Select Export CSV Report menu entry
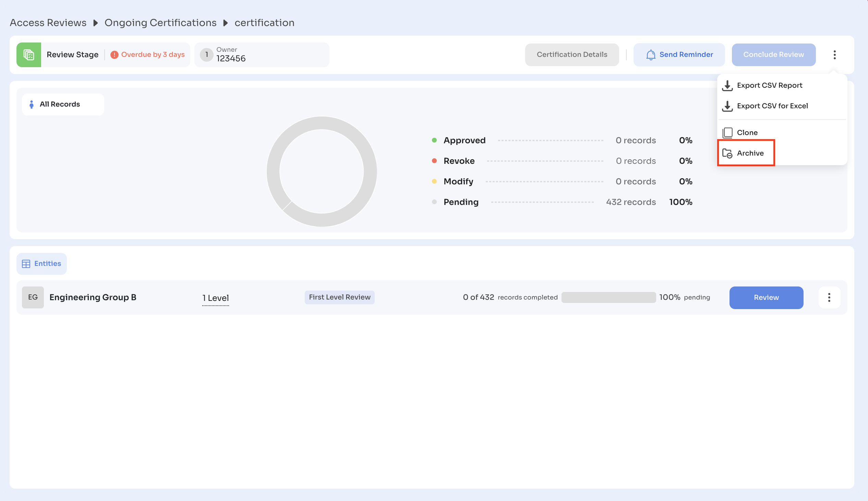This screenshot has width=868, height=501. 769,85
